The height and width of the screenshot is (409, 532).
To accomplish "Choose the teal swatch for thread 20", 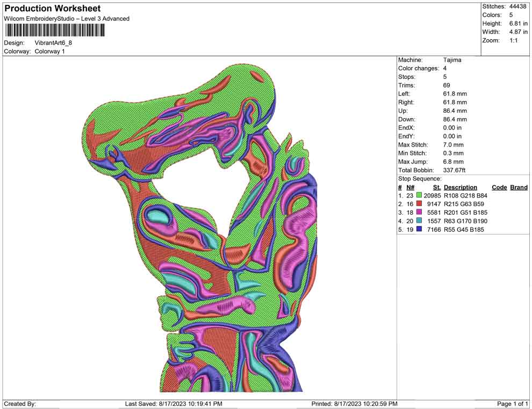I will 419,221.
